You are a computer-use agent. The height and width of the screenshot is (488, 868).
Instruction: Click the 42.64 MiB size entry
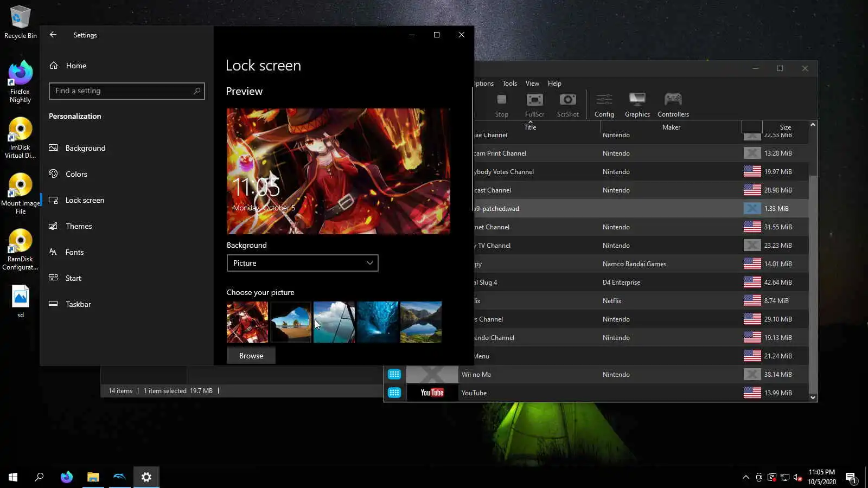(x=778, y=282)
